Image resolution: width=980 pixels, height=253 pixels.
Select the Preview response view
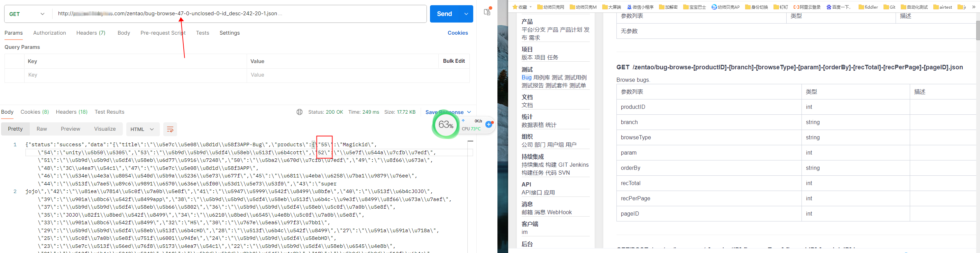pos(70,129)
